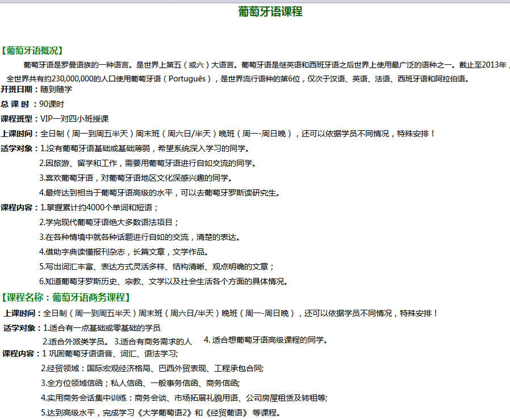Select the text 随到随学
The image size is (510, 420).
56,89
